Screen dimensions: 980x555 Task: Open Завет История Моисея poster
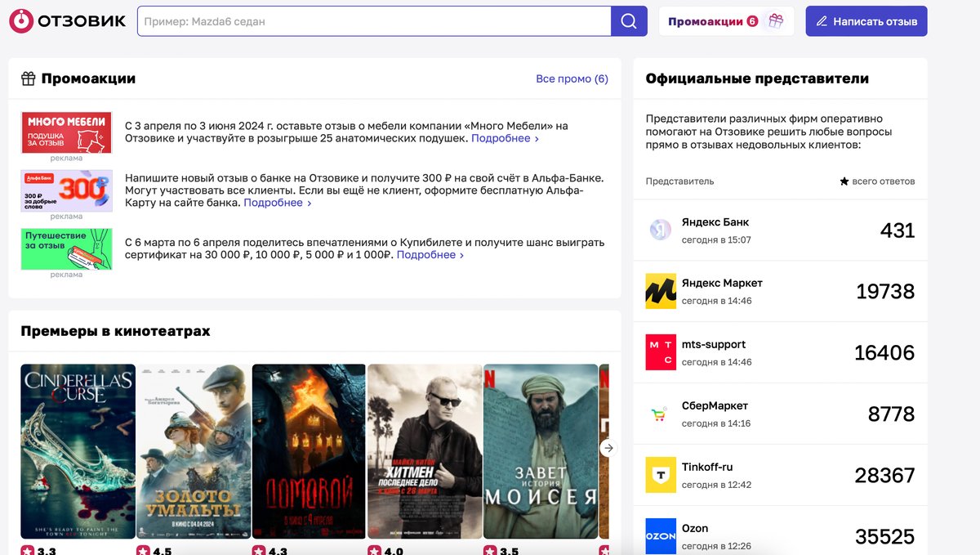coord(541,451)
